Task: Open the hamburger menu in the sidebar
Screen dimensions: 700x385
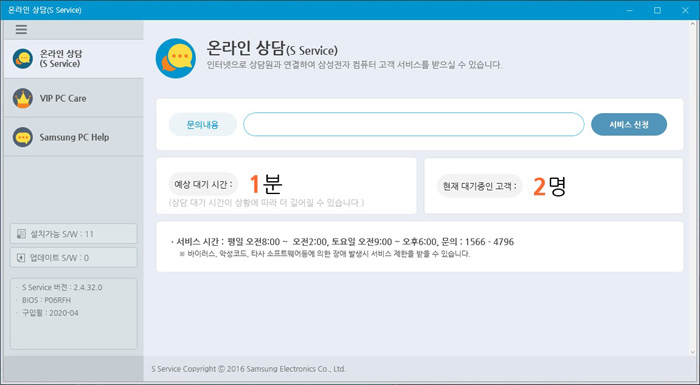Action: tap(21, 29)
